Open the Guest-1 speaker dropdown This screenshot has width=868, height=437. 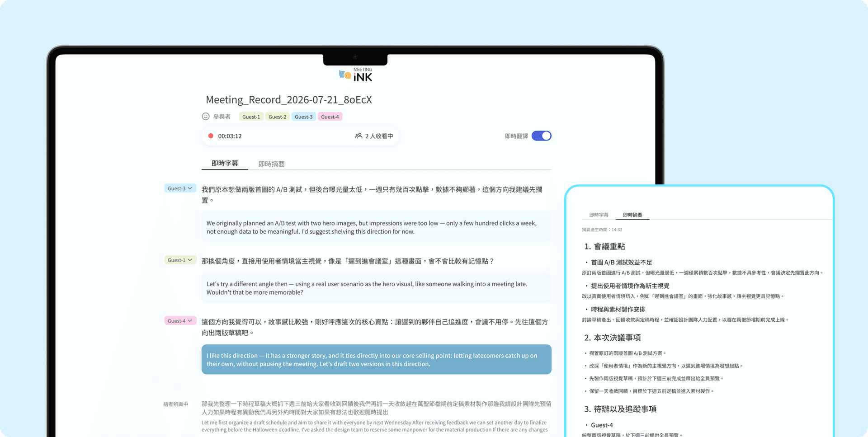pyautogui.click(x=180, y=260)
